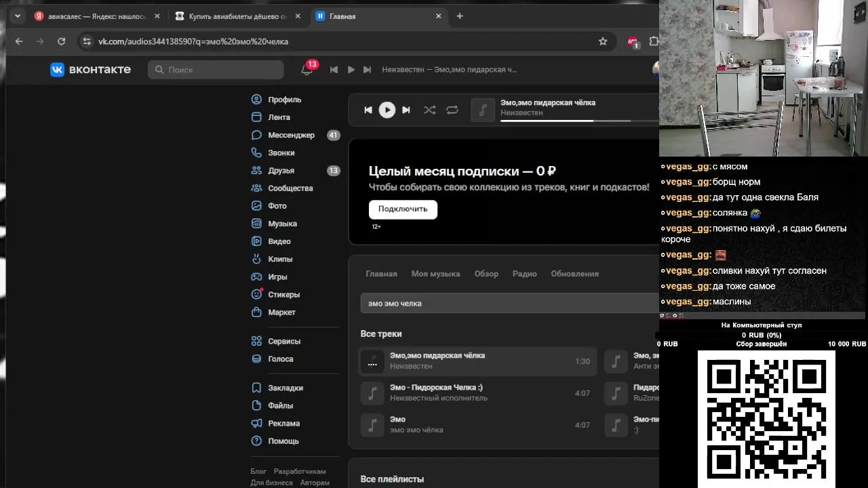Open Помощь help section

(x=282, y=441)
